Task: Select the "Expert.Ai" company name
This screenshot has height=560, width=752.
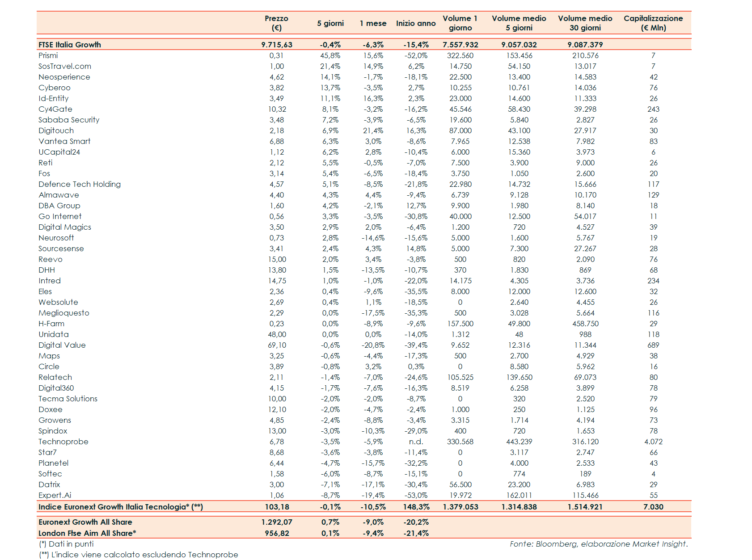Action: (x=55, y=495)
